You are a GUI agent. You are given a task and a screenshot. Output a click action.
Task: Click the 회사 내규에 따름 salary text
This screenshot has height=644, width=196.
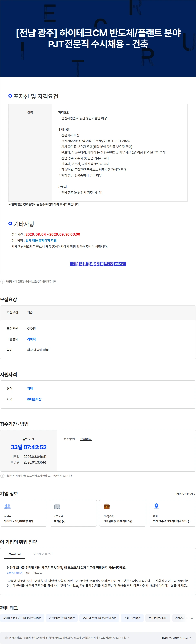point(38,350)
